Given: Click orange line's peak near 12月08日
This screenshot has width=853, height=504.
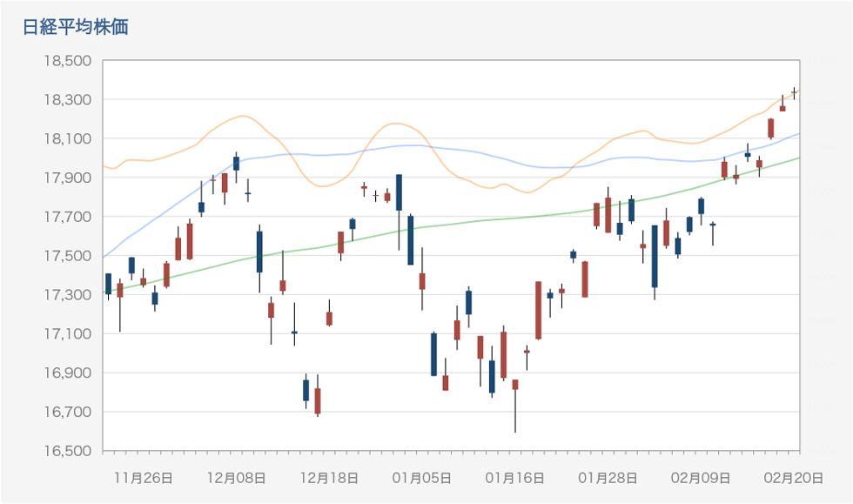Looking at the screenshot, I should pos(242,116).
